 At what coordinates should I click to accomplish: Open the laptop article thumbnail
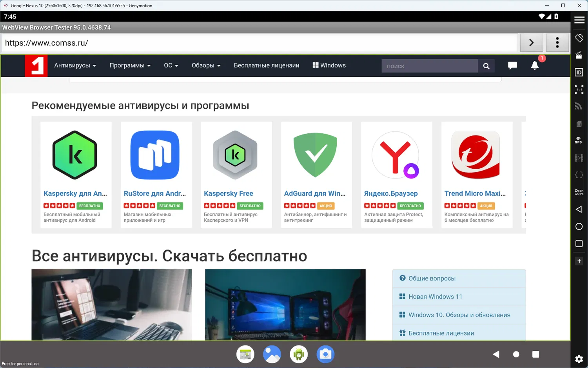click(112, 305)
